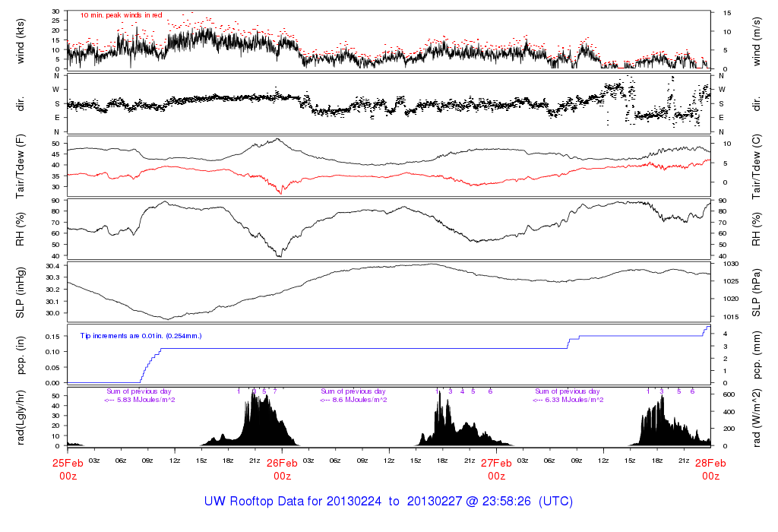Viewport: 778px width, 532px height.
Task: Click the "Tair/Tdew (F)" axis label
Action: tap(21, 166)
